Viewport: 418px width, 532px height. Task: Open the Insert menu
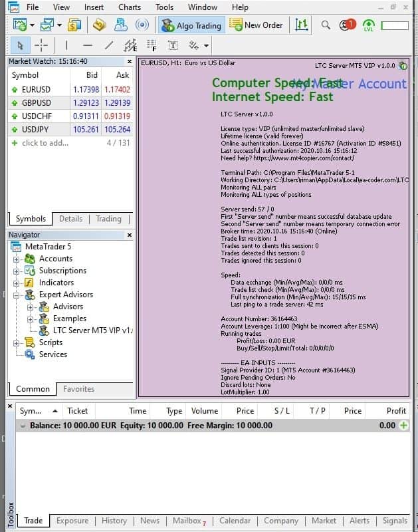click(x=94, y=7)
